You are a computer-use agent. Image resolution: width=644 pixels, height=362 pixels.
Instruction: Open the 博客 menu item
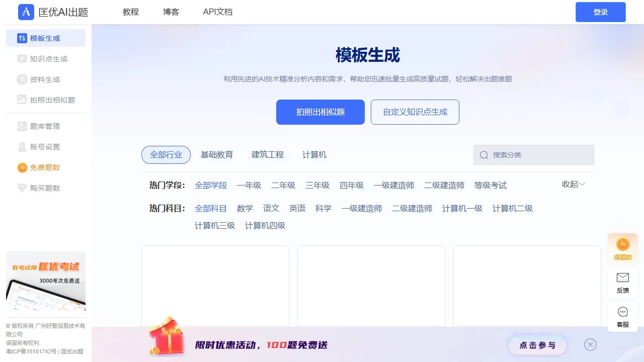(171, 12)
